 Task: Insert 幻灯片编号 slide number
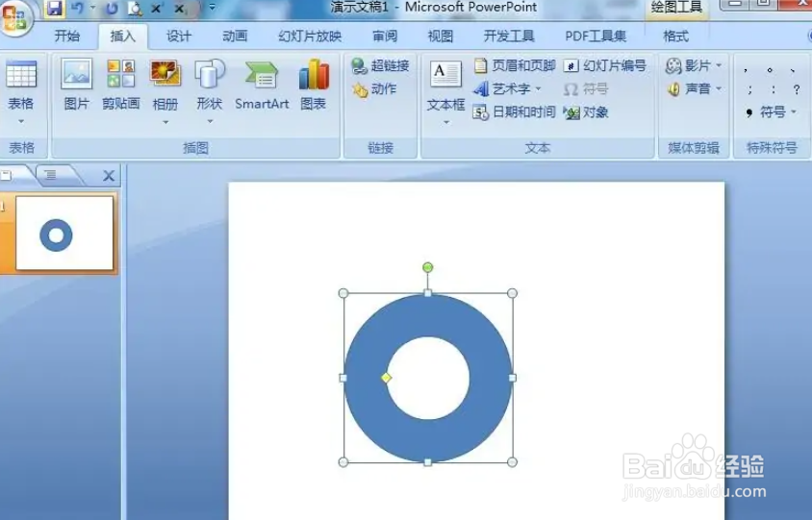pos(605,65)
